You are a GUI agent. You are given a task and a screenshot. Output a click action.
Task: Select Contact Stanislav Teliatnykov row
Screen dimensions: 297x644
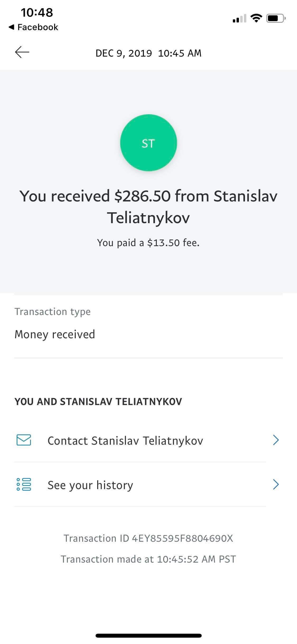[125, 441]
